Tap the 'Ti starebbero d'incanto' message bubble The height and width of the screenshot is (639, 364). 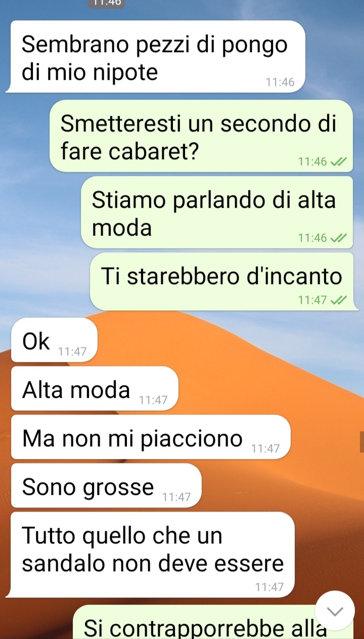(221, 282)
